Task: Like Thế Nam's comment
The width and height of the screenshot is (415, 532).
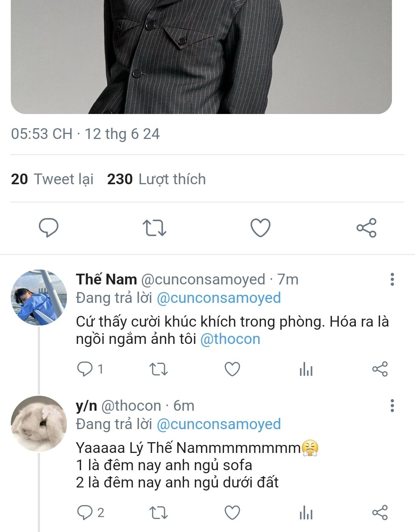Action: pyautogui.click(x=232, y=369)
